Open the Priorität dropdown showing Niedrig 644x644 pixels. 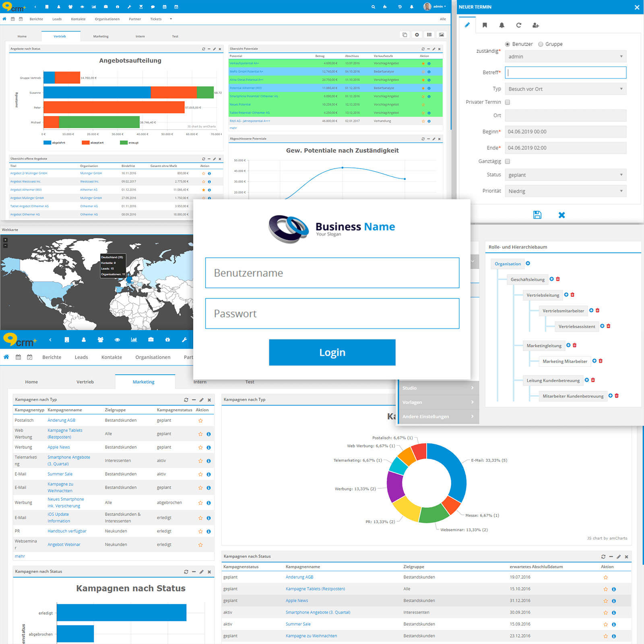566,191
